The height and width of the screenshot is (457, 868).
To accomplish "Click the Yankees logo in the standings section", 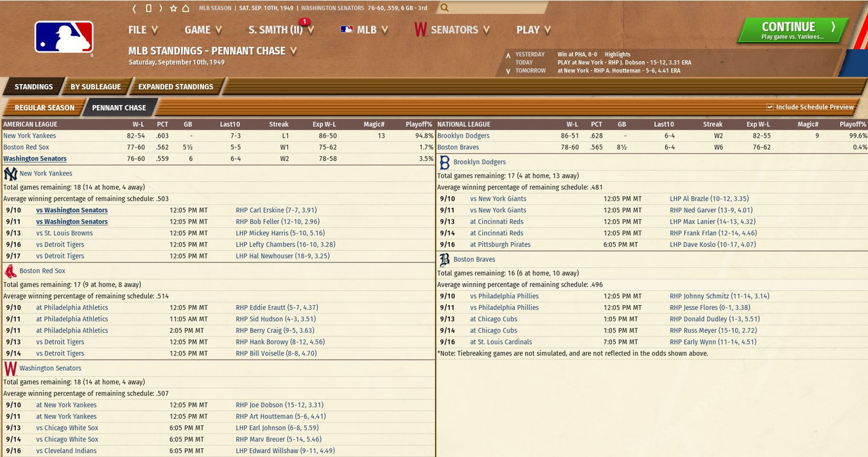I will [x=10, y=174].
